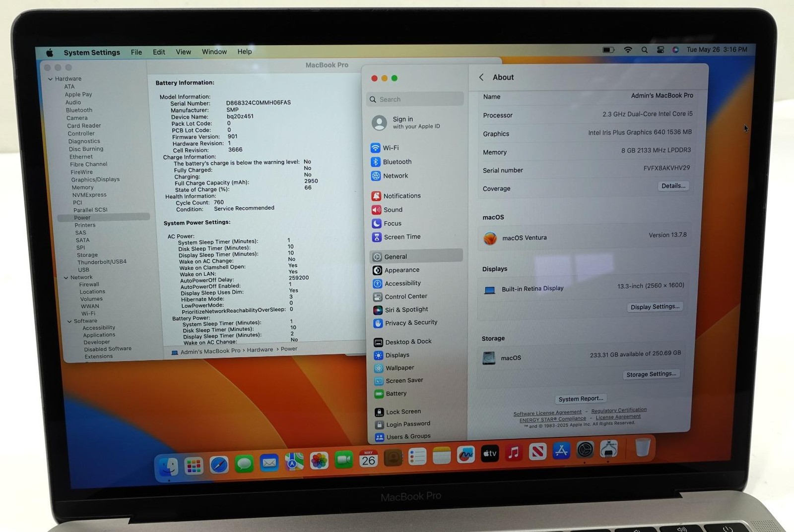
Task: Select Storage in System Information sidebar
Action: point(87,255)
